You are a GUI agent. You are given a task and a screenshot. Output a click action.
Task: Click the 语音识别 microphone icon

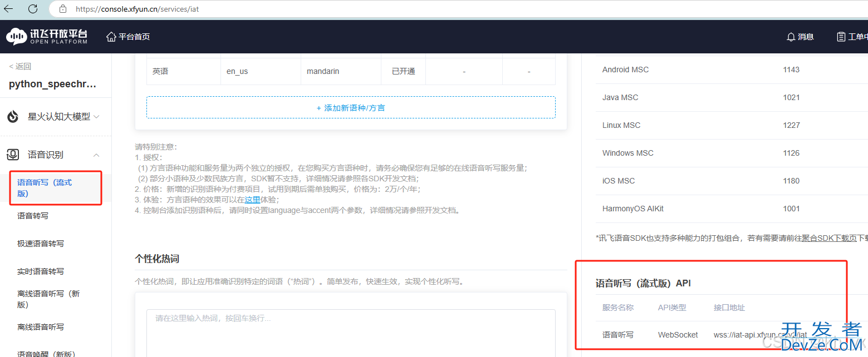click(12, 155)
